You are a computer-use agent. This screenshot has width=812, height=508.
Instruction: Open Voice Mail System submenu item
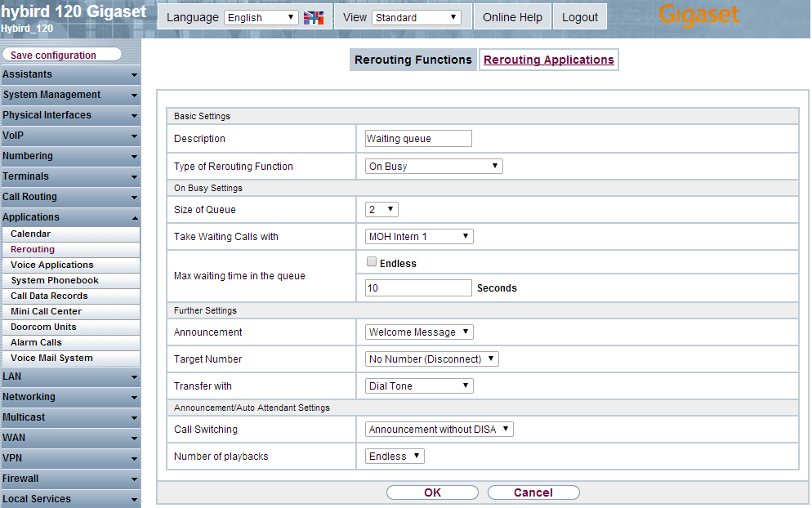71,359
